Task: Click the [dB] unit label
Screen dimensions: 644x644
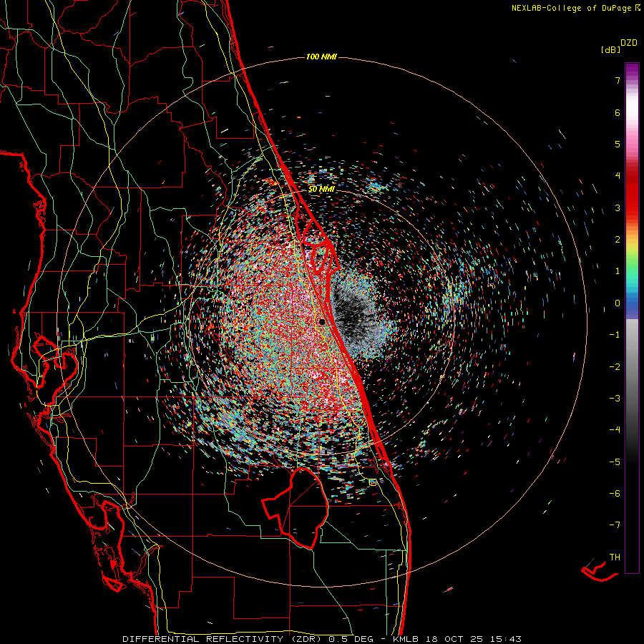Action: click(610, 49)
